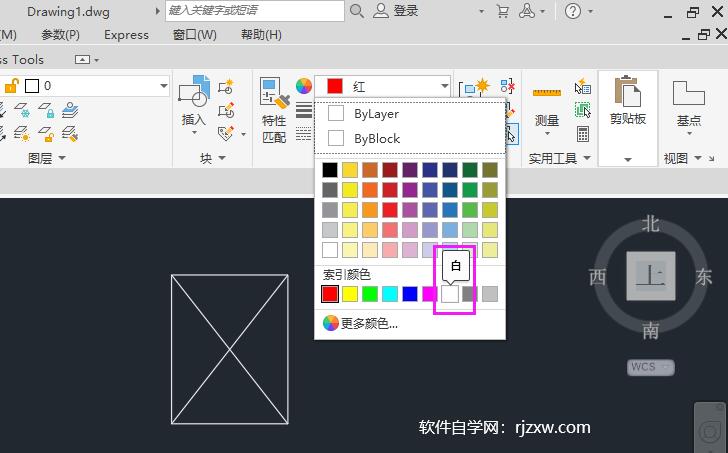Click the Match layer icon with brush
The height and width of the screenshot is (453, 728).
[70, 134]
